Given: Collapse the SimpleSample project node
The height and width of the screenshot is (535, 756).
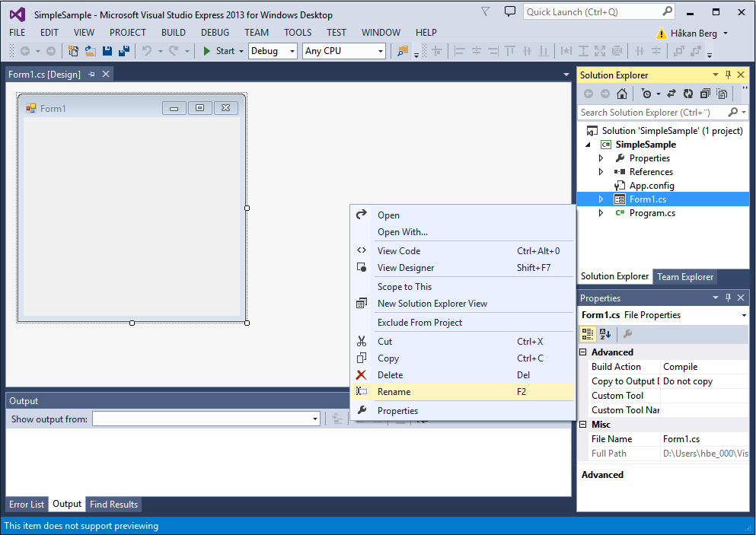Looking at the screenshot, I should [x=588, y=145].
